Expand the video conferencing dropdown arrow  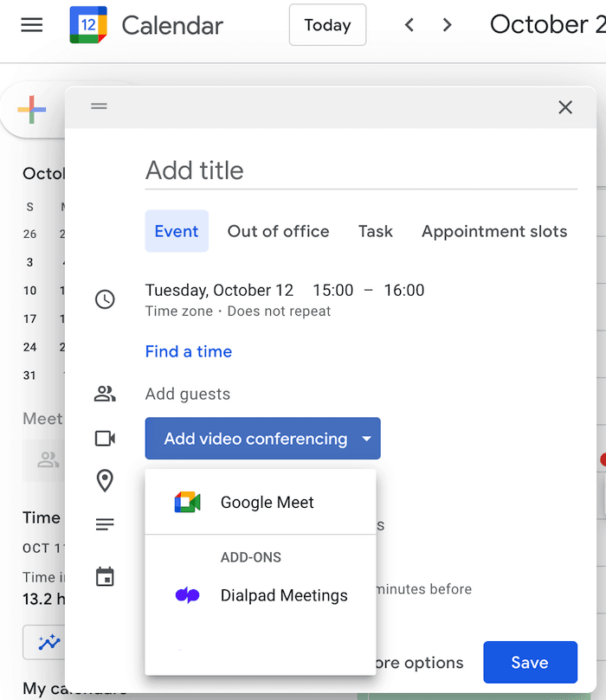(366, 439)
